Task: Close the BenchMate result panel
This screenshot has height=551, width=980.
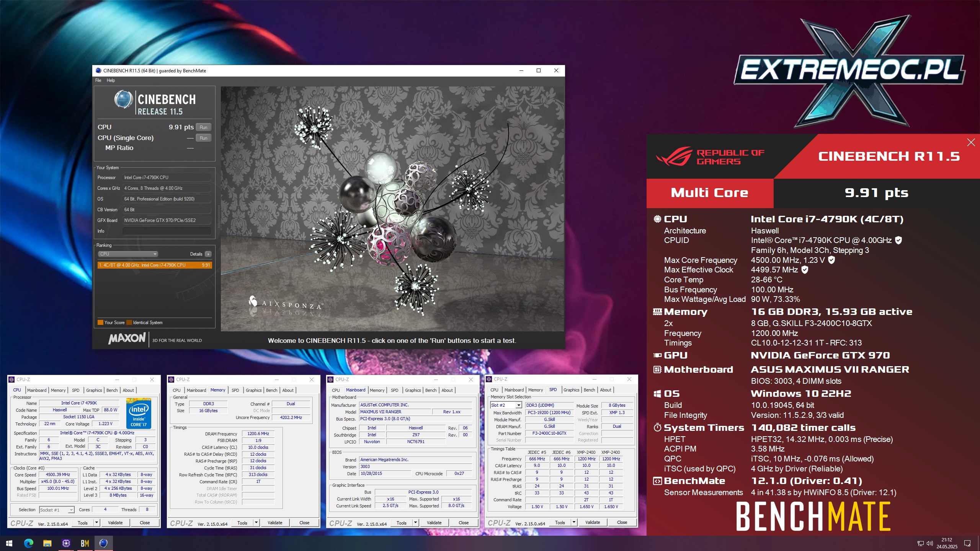Action: click(971, 142)
